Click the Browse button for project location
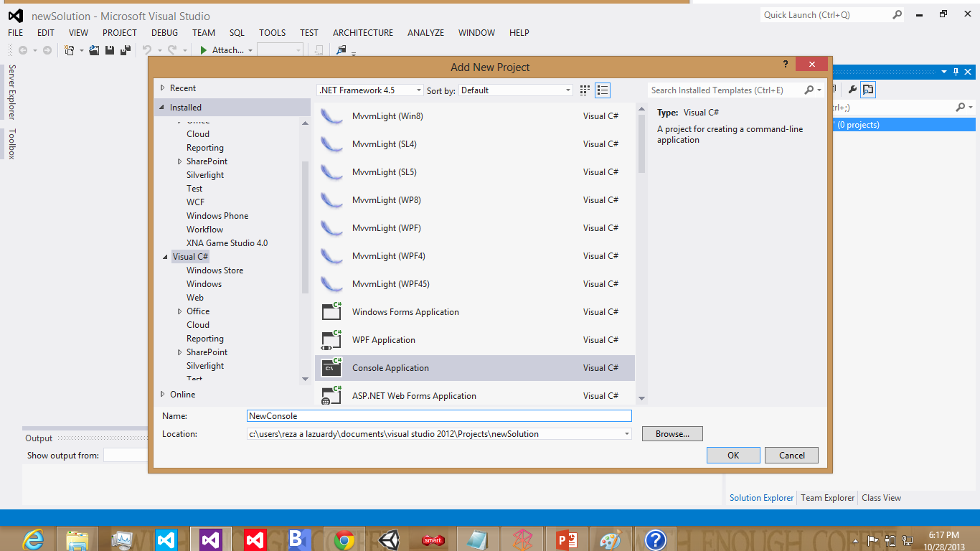 672,433
